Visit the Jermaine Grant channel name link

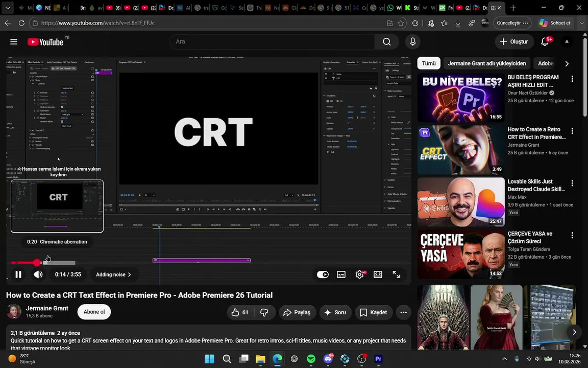[x=47, y=308]
